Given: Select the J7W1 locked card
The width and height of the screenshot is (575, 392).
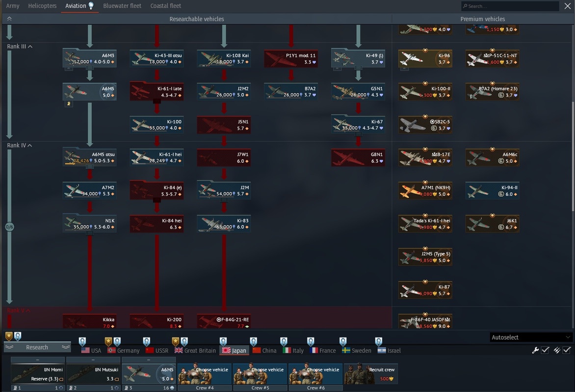Looking at the screenshot, I should (x=224, y=157).
